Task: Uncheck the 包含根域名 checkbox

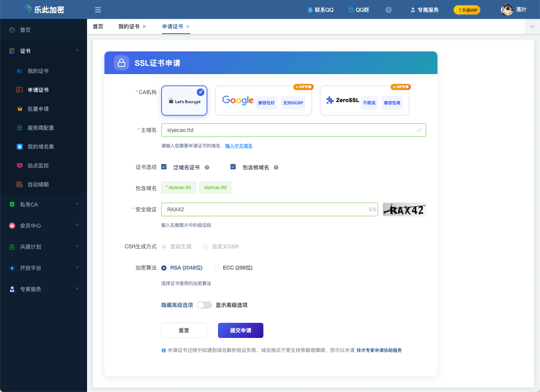Action: click(233, 167)
